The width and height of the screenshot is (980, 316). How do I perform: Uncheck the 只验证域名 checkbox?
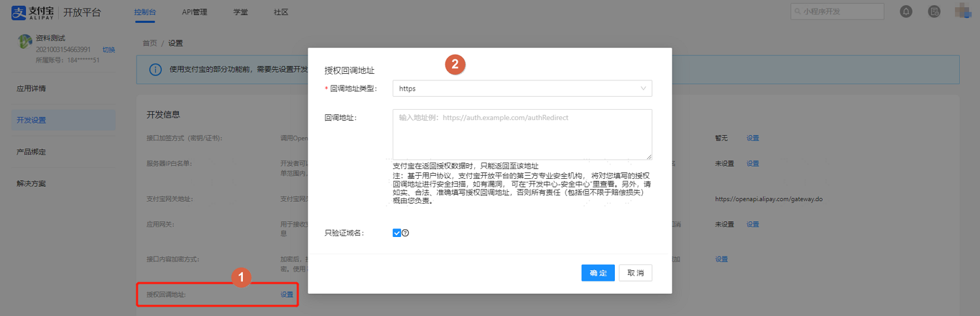[x=397, y=232]
